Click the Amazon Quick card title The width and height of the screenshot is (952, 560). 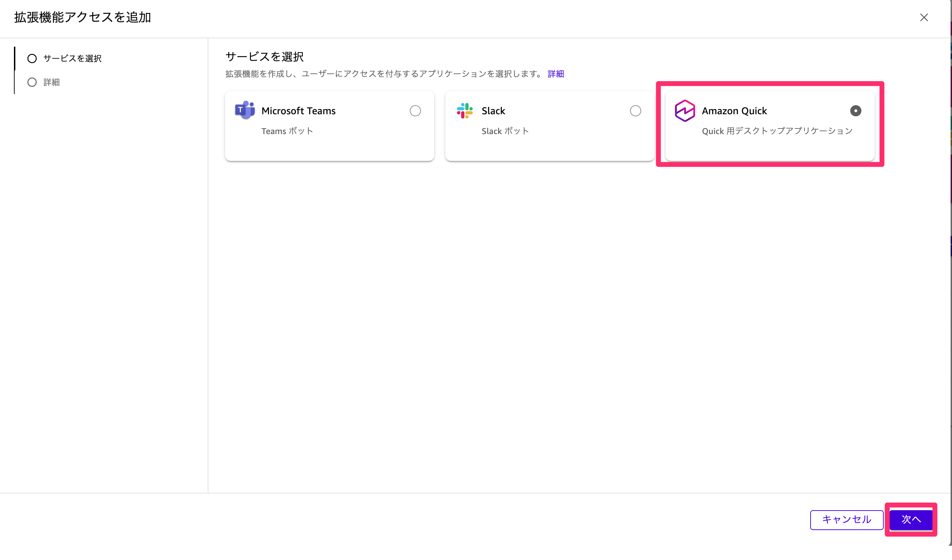[x=735, y=111]
